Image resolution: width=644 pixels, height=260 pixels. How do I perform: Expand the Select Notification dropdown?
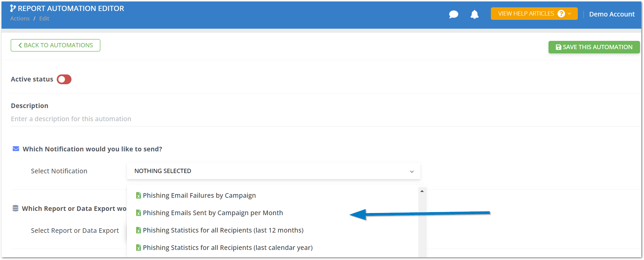click(x=274, y=171)
